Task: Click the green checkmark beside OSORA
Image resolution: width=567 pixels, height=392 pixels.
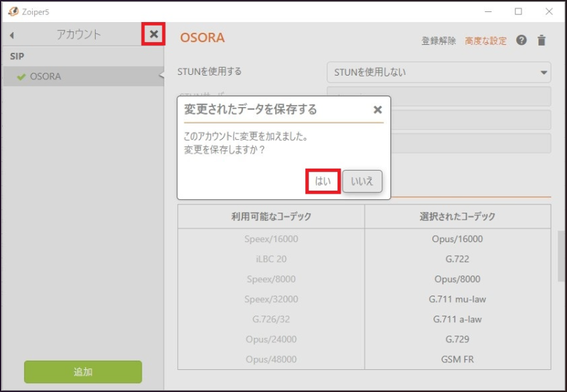Action: coord(21,76)
